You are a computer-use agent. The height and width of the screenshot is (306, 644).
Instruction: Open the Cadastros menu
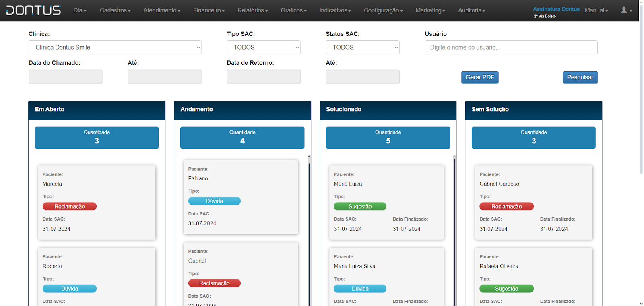point(115,10)
